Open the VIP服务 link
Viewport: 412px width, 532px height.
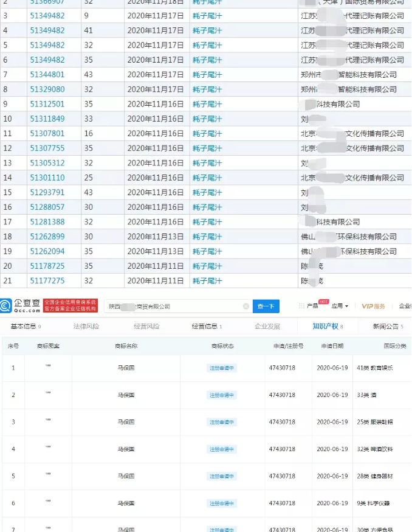(373, 306)
